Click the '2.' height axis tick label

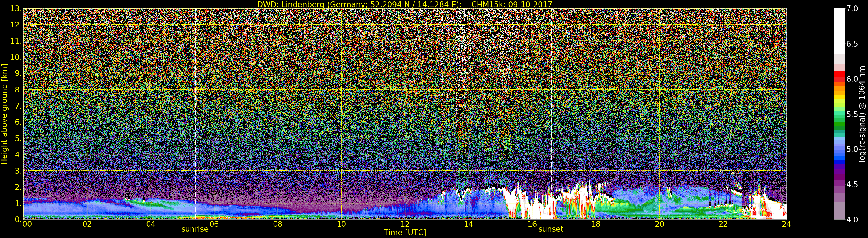pos(18,187)
